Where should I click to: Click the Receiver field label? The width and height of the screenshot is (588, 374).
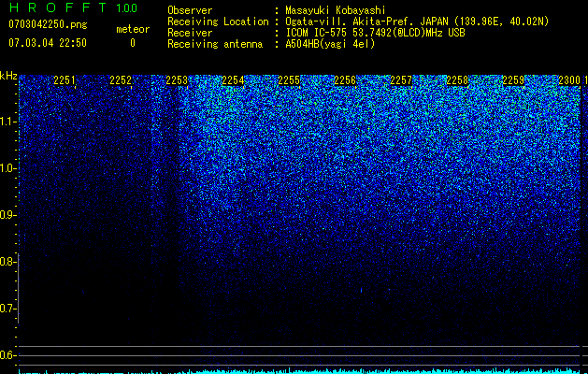click(190, 33)
